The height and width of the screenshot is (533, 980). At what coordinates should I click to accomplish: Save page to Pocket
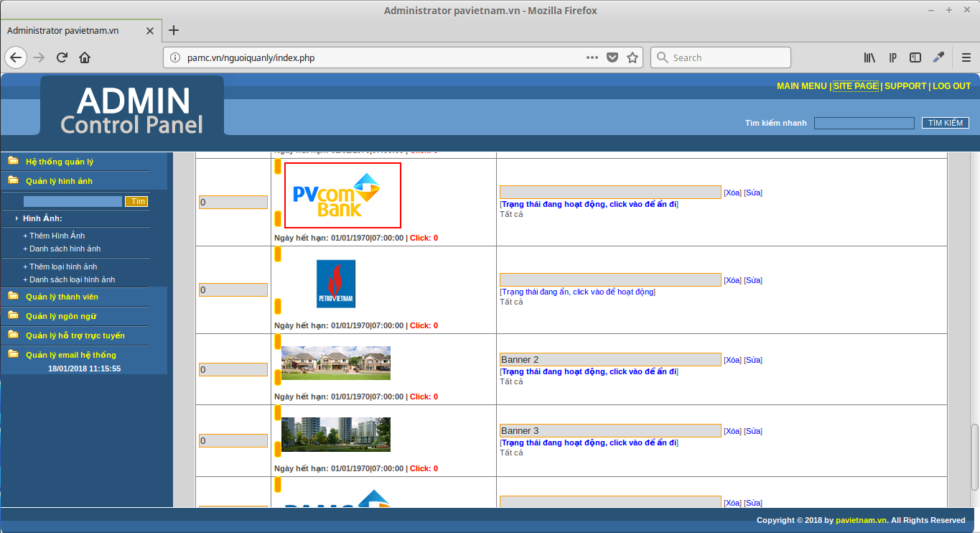[612, 57]
